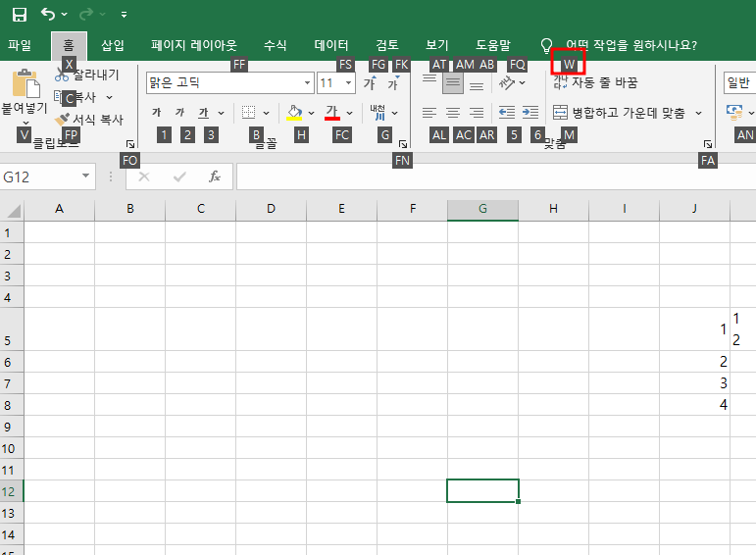The image size is (756, 555).
Task: Open the font color dropdown arrow
Action: pos(349,114)
